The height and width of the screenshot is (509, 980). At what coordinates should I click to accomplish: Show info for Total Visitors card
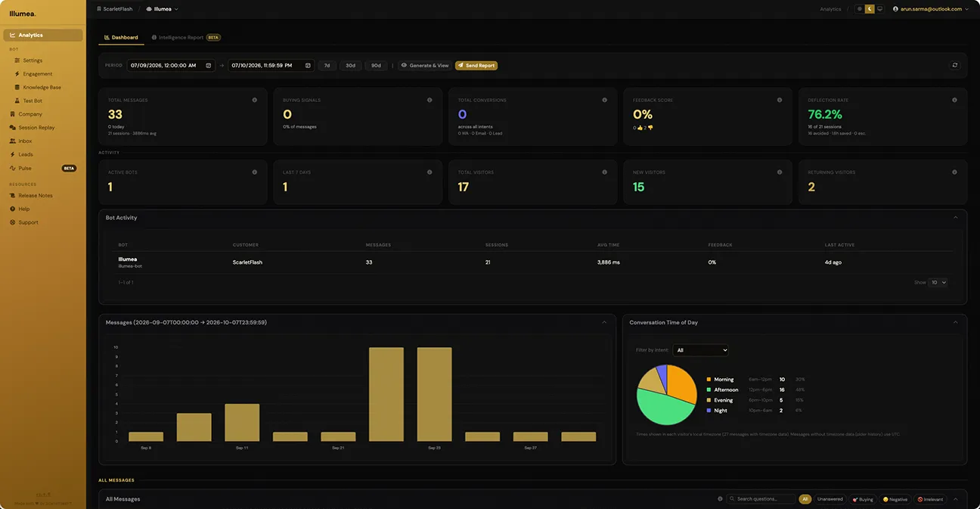pos(604,172)
